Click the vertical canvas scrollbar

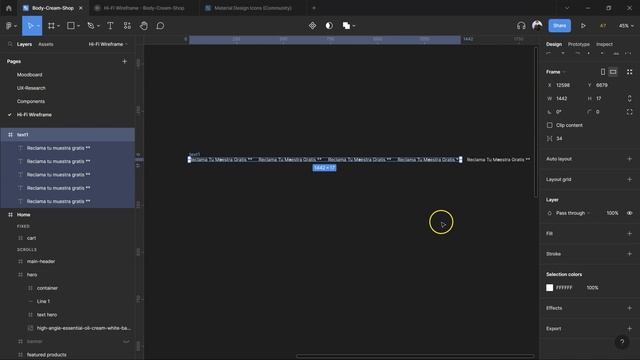[536, 122]
